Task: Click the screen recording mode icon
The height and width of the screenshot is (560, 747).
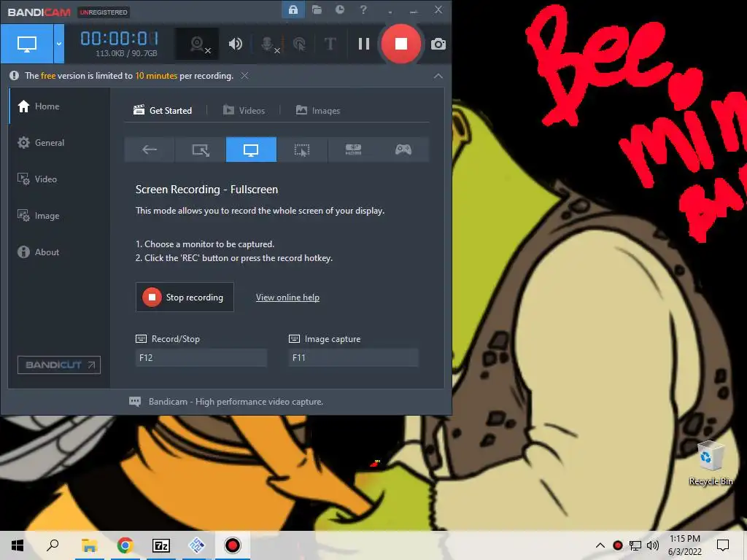Action: point(27,44)
